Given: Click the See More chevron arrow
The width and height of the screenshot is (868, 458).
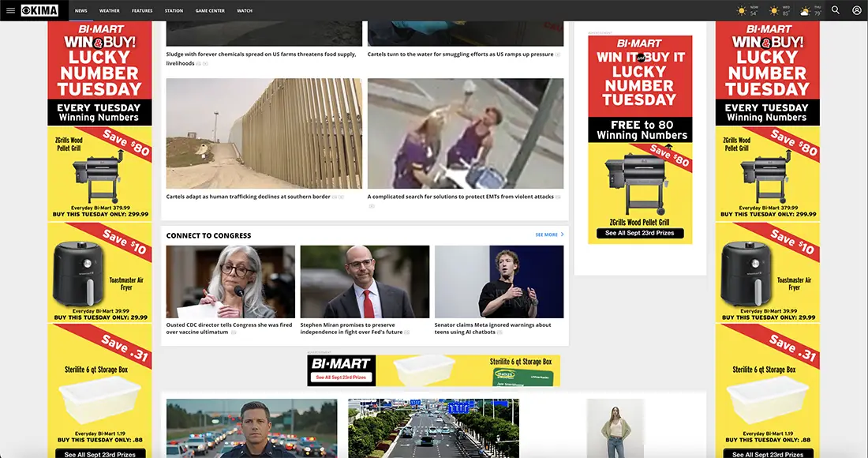Looking at the screenshot, I should tap(562, 235).
